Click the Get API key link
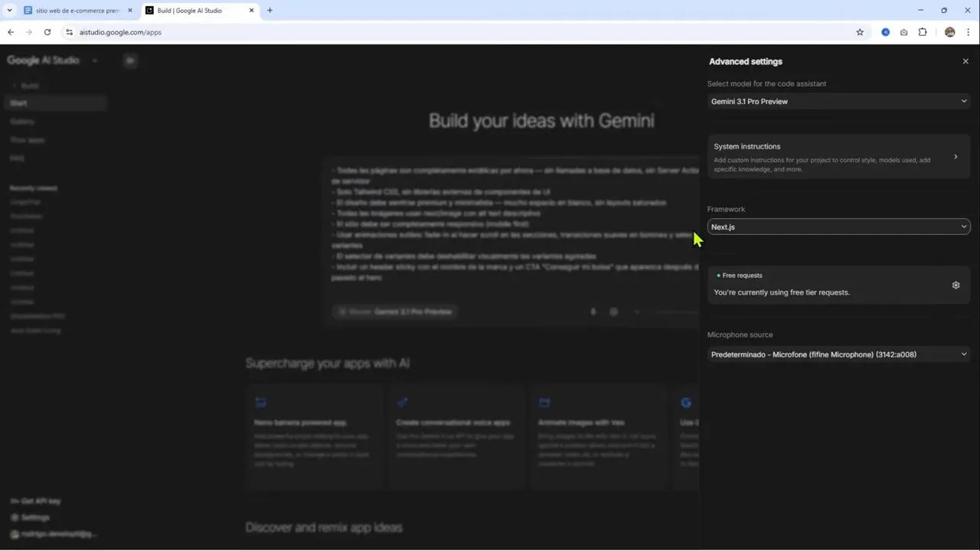The width and height of the screenshot is (980, 551). point(35,500)
